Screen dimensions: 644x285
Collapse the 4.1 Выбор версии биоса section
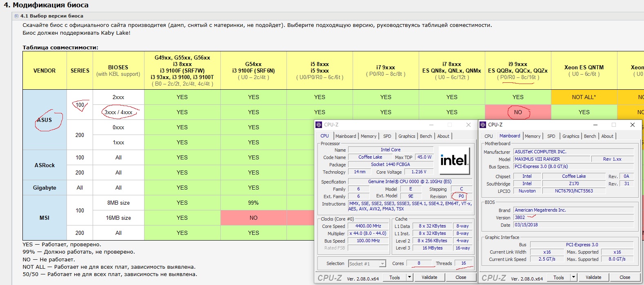point(16,16)
